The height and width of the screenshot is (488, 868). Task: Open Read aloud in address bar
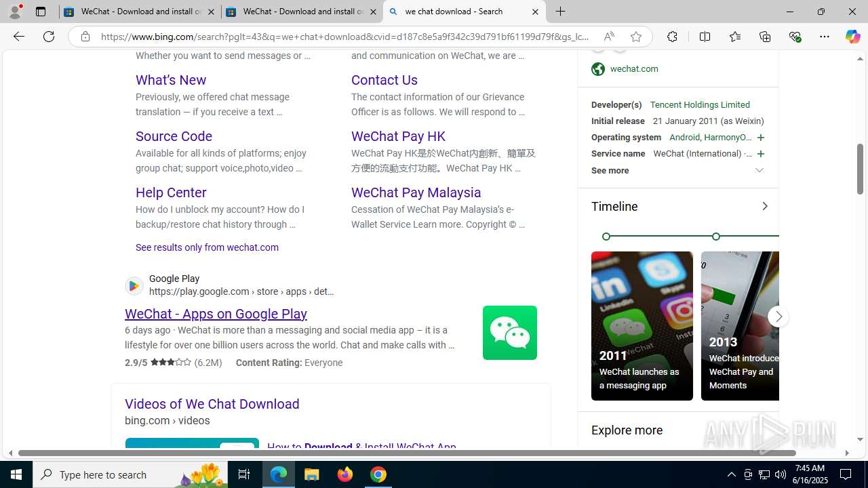tap(609, 37)
